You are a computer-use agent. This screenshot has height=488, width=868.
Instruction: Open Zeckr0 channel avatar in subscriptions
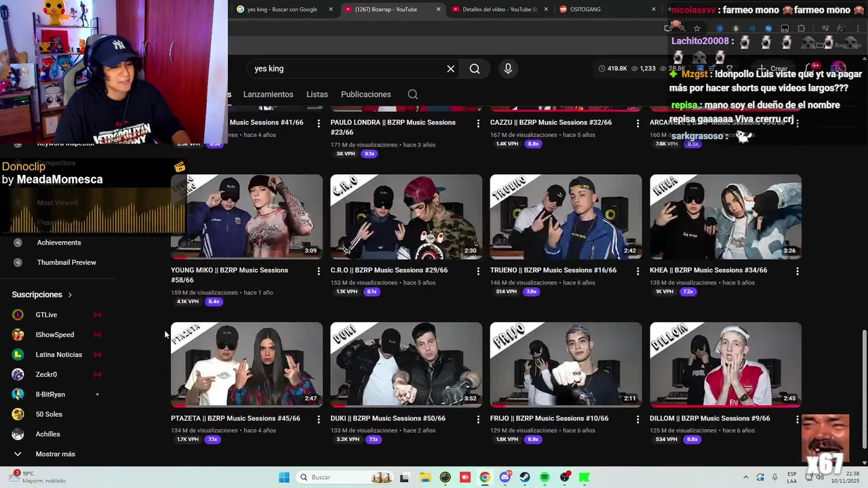tap(18, 374)
